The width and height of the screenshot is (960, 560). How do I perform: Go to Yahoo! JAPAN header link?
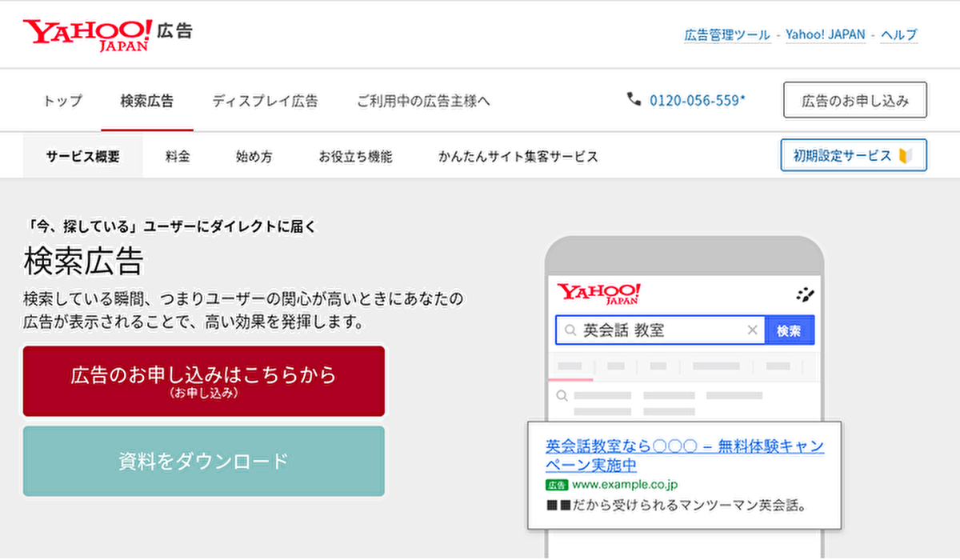(826, 35)
